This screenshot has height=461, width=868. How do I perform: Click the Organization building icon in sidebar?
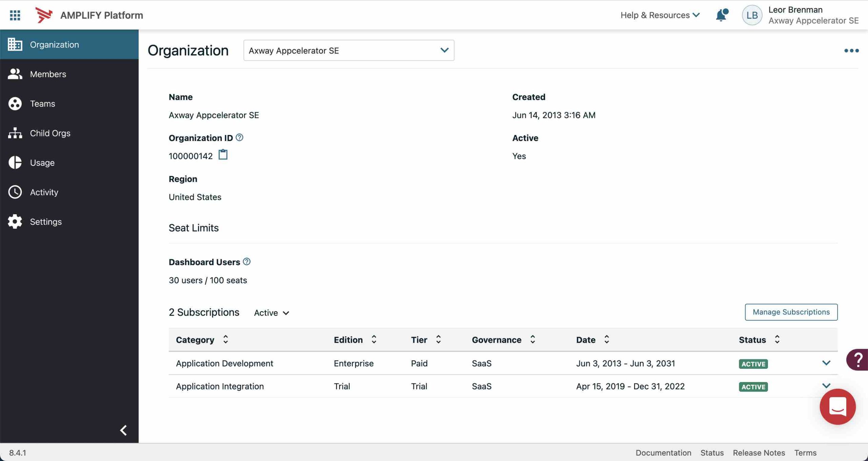tap(15, 44)
